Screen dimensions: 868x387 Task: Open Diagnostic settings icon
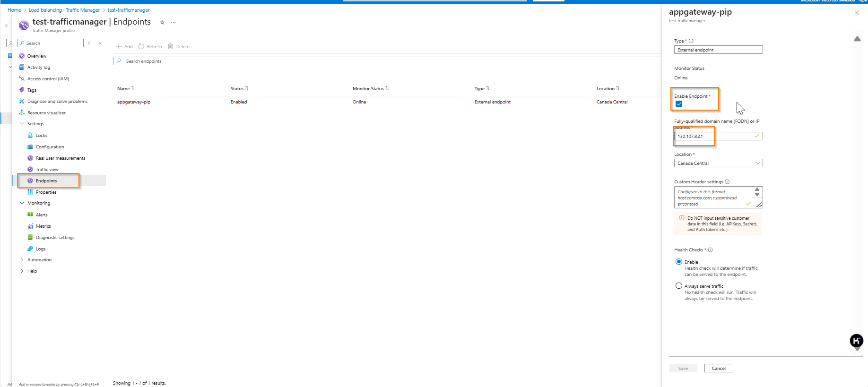30,237
